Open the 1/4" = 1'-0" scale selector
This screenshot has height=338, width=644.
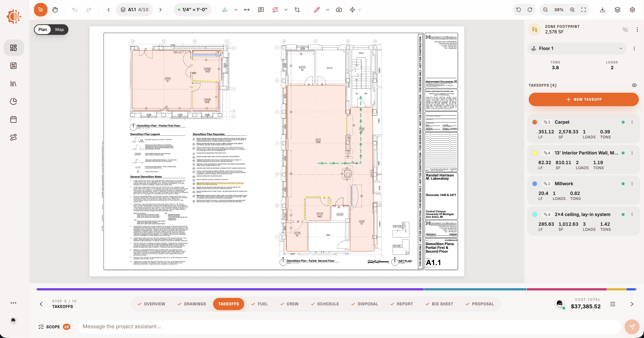click(193, 10)
